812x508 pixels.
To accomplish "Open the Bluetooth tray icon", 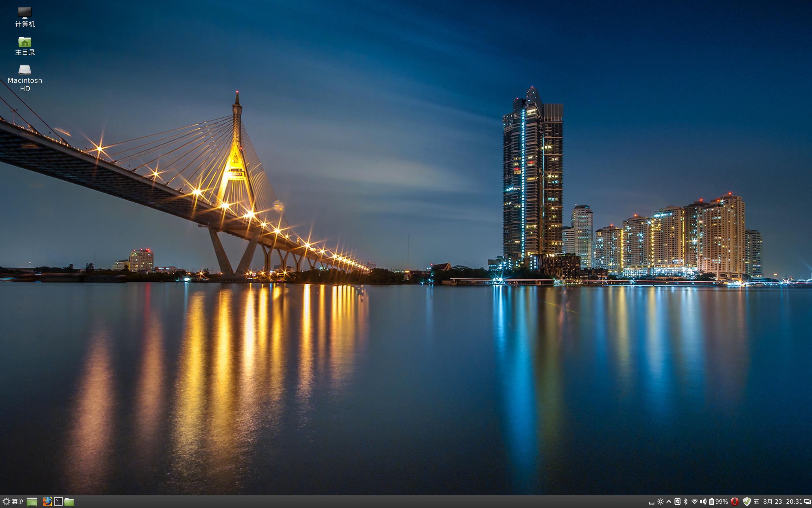I will click(x=686, y=502).
